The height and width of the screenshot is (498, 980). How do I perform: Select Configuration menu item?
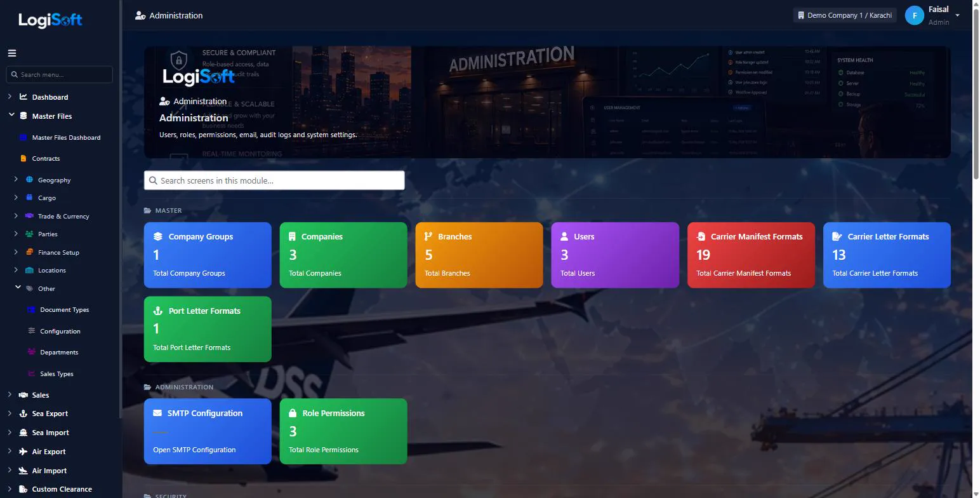[x=60, y=331]
